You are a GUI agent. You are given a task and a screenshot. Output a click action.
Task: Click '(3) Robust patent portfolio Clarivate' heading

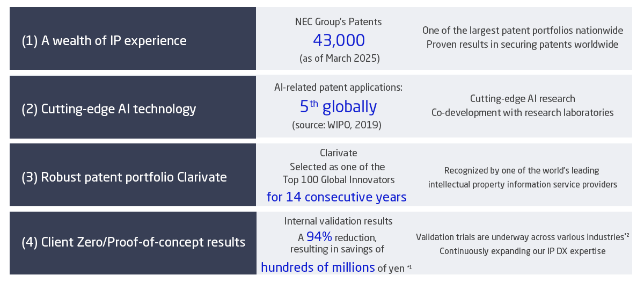(x=124, y=177)
